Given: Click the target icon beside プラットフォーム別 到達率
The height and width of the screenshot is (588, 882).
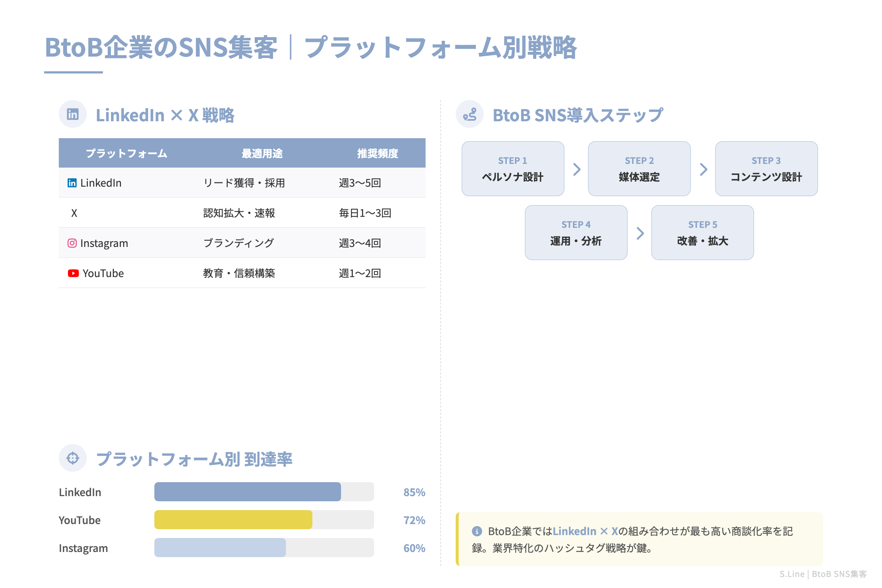Looking at the screenshot, I should (x=72, y=458).
